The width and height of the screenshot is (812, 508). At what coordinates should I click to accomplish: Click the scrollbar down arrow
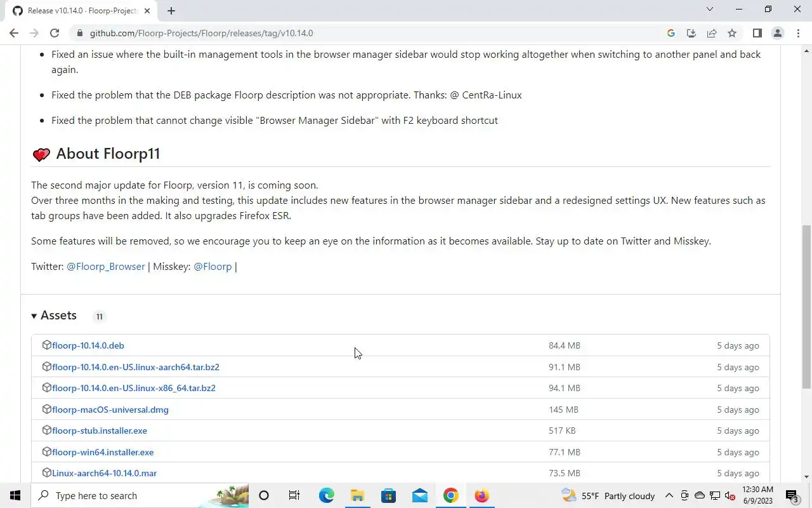click(806, 477)
